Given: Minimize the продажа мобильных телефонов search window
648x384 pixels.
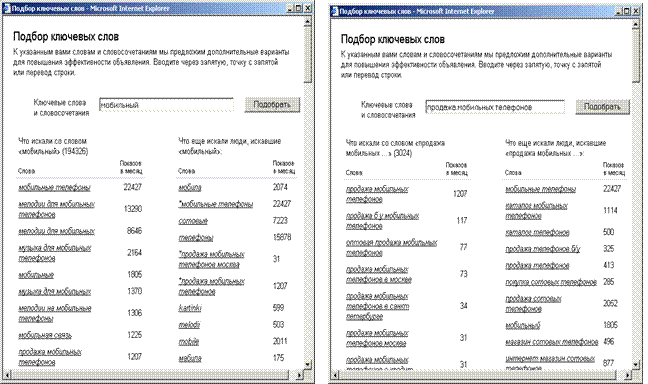Looking at the screenshot, I should (619, 11).
